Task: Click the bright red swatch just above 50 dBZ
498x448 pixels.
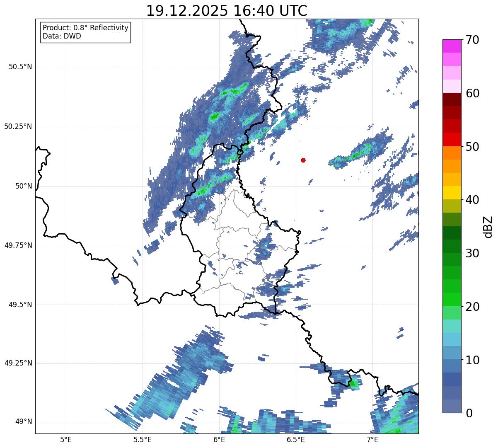Action: (452, 140)
